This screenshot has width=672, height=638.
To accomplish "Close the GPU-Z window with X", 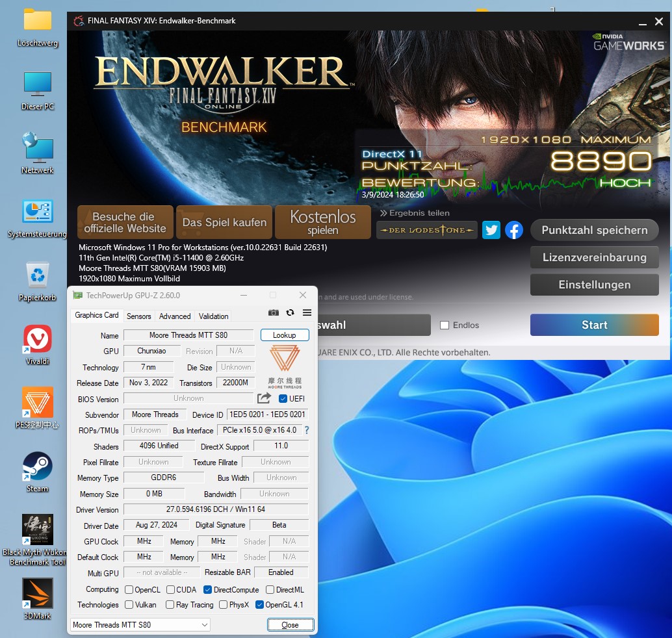I will click(303, 295).
